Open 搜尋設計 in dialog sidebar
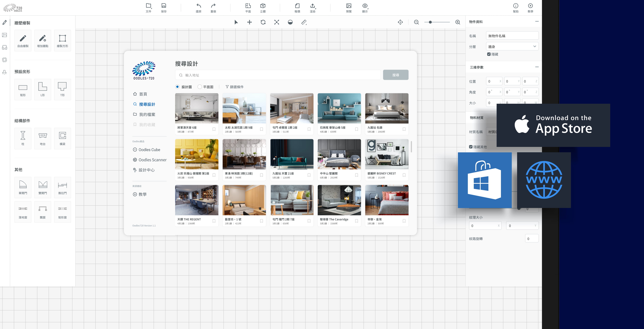Viewport: 644px width, 329px height. pyautogui.click(x=144, y=104)
